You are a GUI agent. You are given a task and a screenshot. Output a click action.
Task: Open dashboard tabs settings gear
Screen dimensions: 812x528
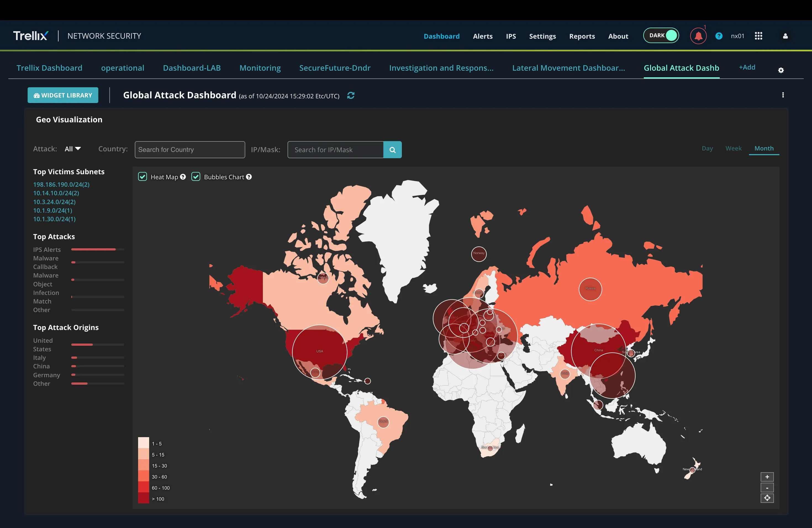[781, 70]
